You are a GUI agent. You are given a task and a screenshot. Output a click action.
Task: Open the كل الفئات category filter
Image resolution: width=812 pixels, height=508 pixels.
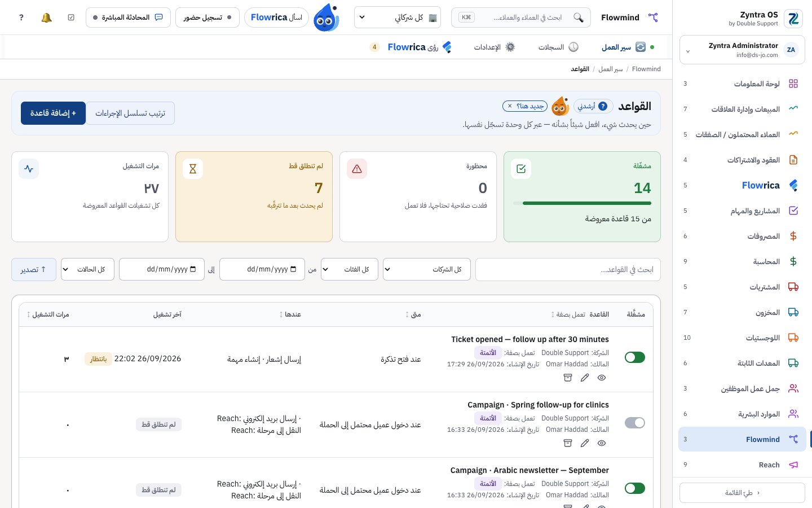coord(349,269)
